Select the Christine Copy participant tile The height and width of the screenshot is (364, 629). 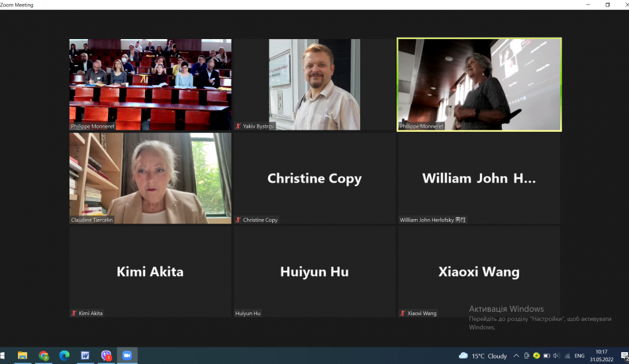click(314, 178)
